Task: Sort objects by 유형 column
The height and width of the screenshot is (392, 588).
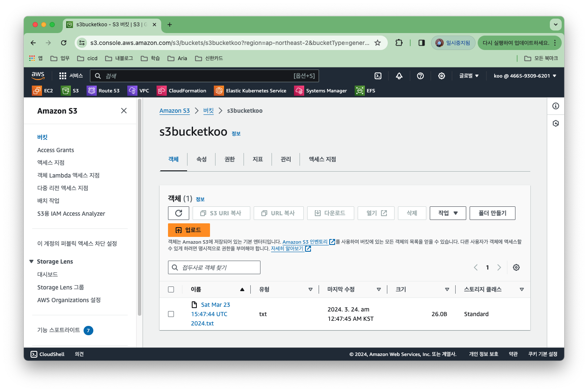Action: (x=311, y=289)
